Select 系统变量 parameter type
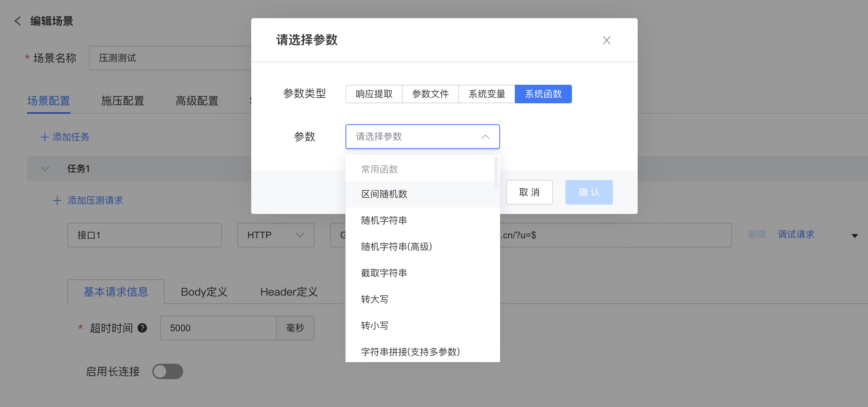The width and height of the screenshot is (868, 407). tap(487, 94)
